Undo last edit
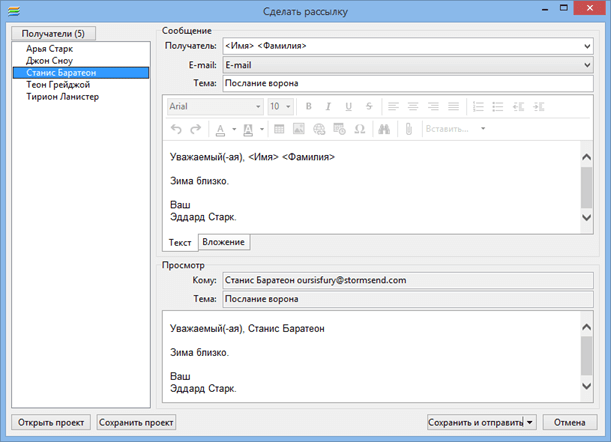Viewport: 611px width, 442px height. [176, 129]
